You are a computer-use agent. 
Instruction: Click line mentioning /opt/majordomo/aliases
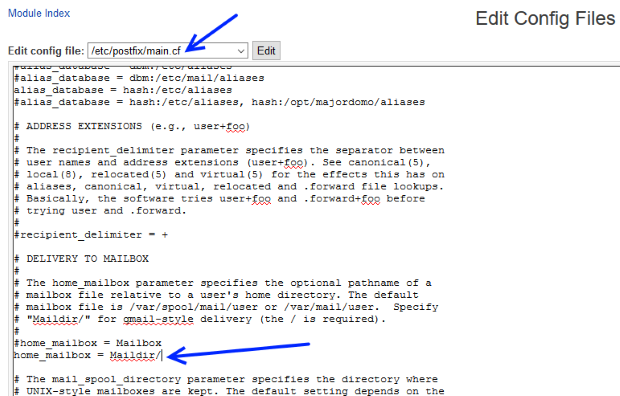pyautogui.click(x=219, y=102)
